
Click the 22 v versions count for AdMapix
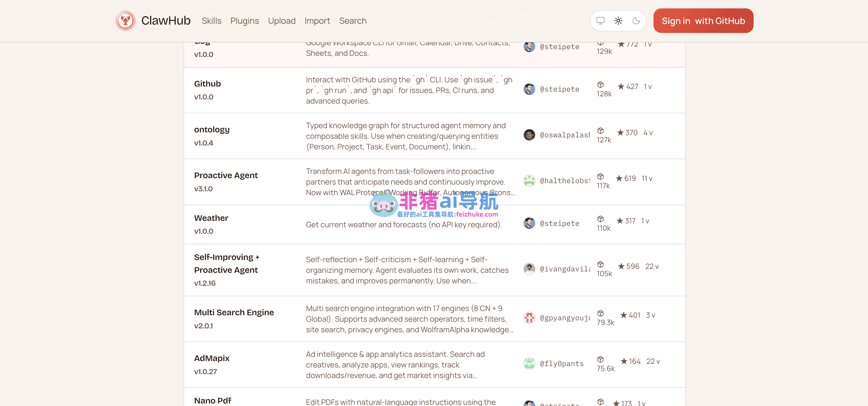(653, 362)
